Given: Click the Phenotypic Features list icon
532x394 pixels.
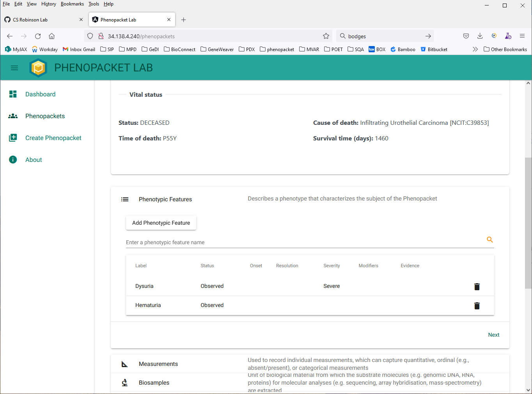Looking at the screenshot, I should coord(125,199).
